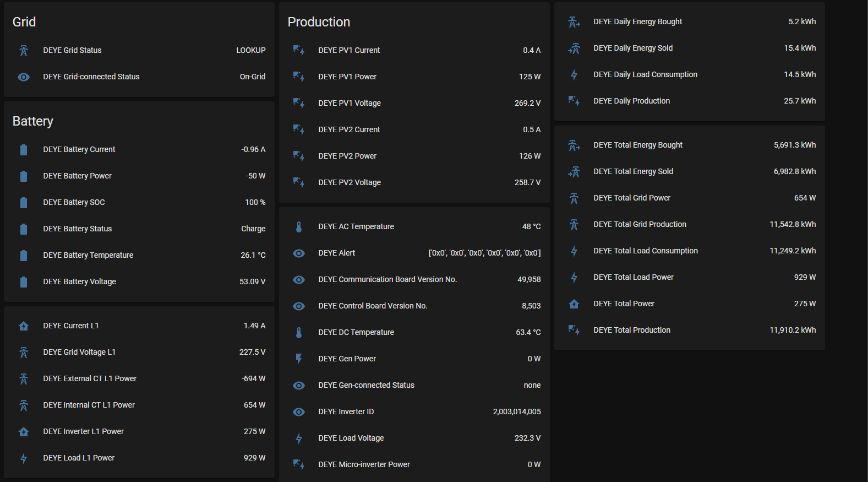Open DEYE Battery Status entity details
The height and width of the screenshot is (482, 868).
click(x=139, y=229)
